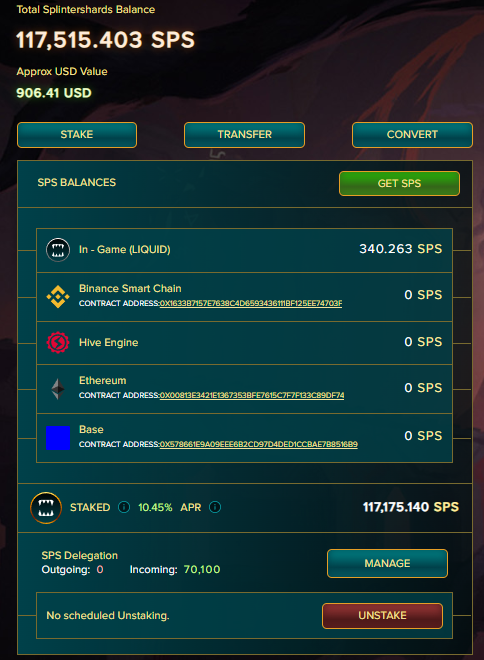Open MANAGE for SPS delegation
Viewport: 484px width, 660px height.
[387, 563]
